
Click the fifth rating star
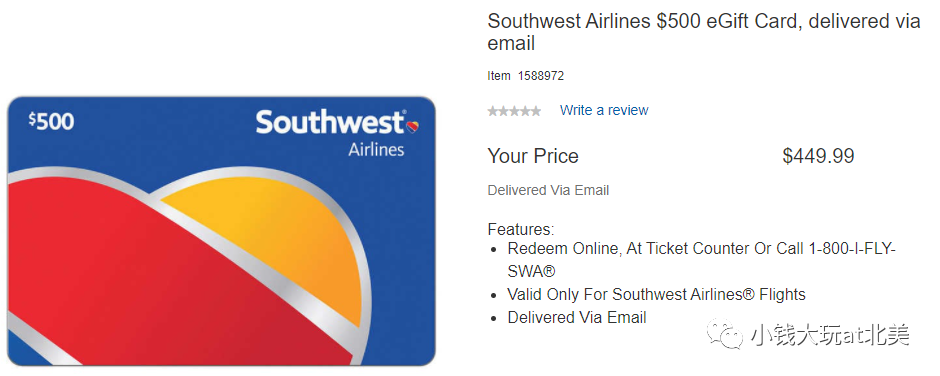[x=536, y=111]
